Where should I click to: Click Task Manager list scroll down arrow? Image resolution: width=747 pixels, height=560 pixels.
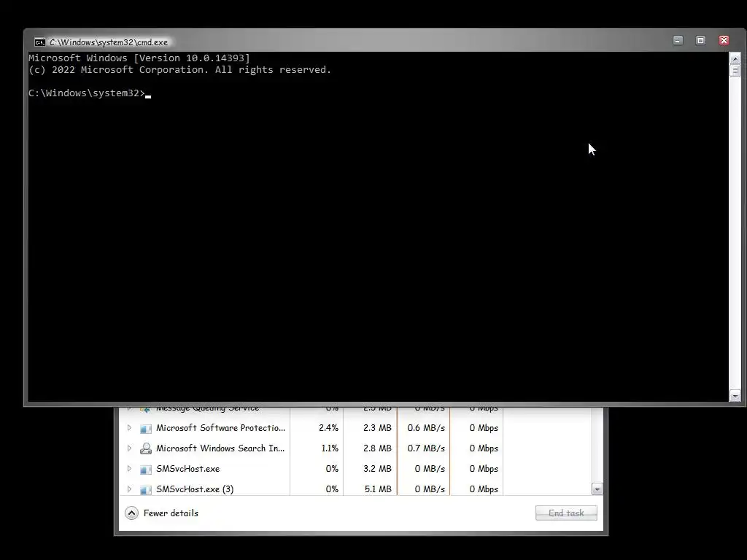[x=597, y=489]
